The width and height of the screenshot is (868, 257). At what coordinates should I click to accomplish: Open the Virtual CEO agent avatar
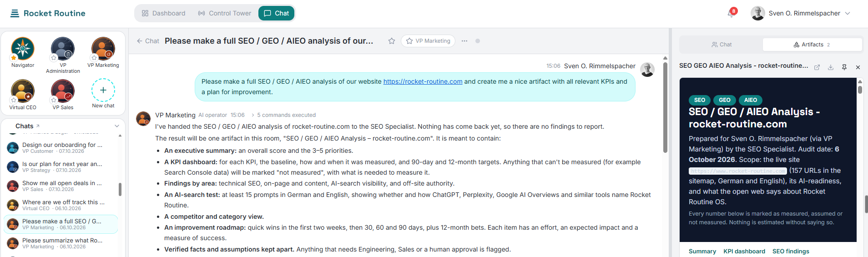[x=23, y=91]
